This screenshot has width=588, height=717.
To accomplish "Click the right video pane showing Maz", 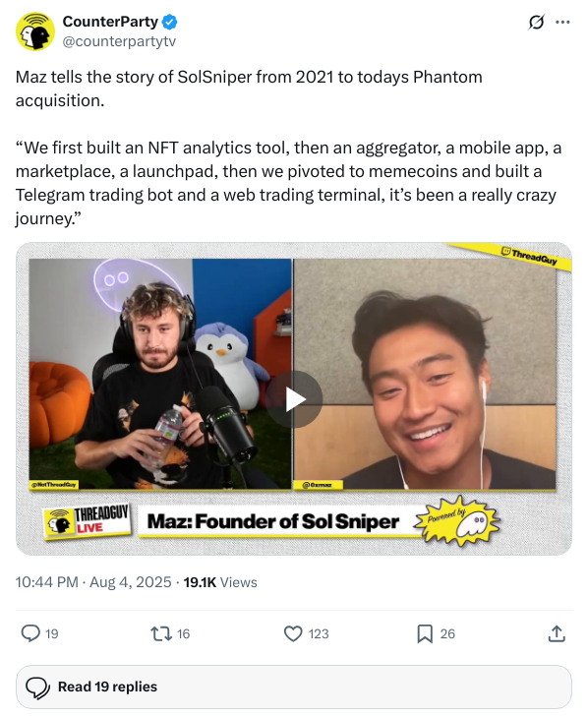I will (425, 374).
